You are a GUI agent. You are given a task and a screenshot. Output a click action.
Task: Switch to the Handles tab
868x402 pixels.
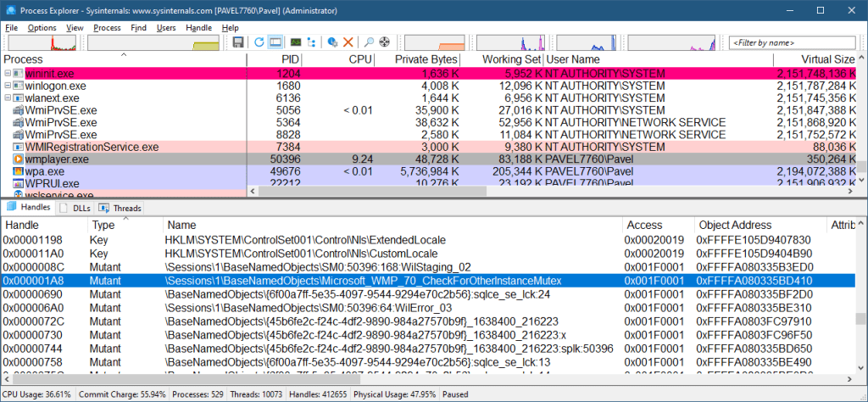tap(29, 208)
